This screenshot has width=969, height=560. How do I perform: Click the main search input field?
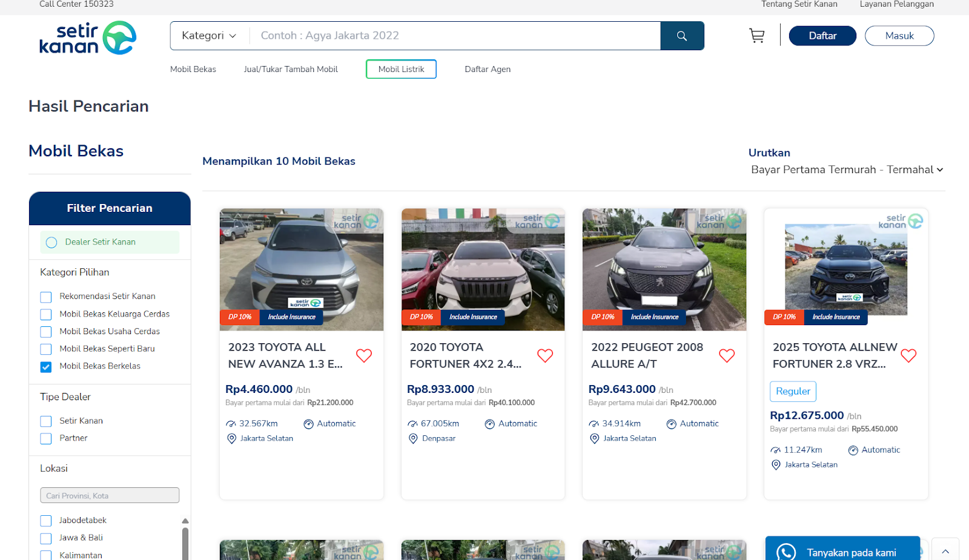click(x=455, y=36)
